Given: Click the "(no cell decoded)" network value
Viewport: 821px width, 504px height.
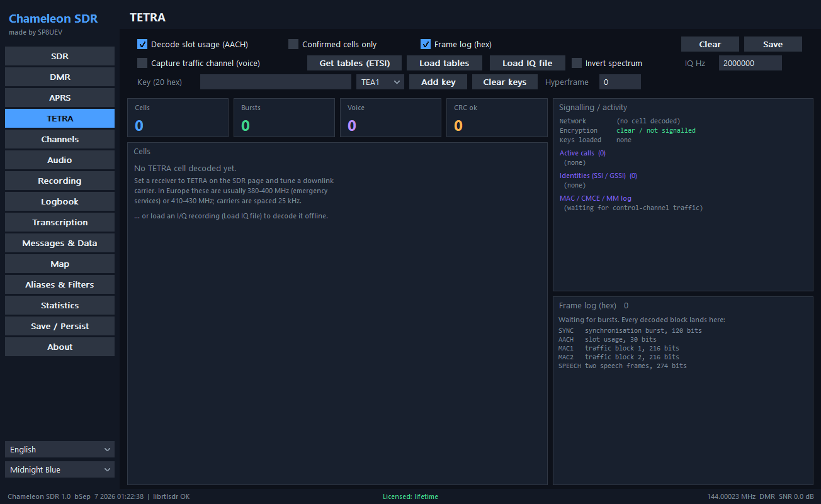Looking at the screenshot, I should point(648,121).
